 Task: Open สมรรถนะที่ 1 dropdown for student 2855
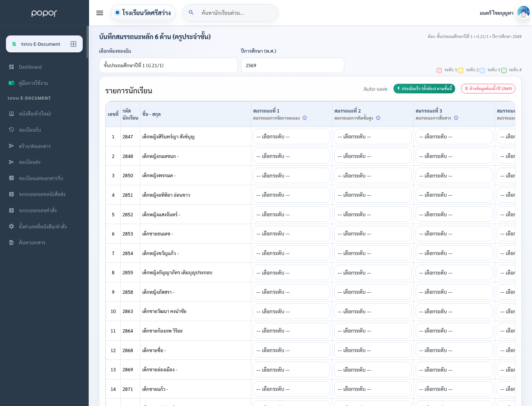[x=291, y=273]
